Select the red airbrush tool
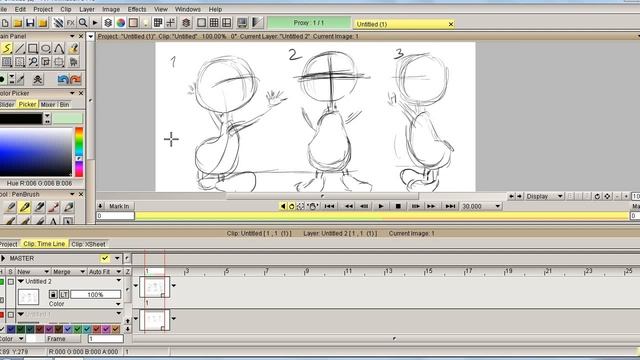This screenshot has height=360, width=640. 53,207
